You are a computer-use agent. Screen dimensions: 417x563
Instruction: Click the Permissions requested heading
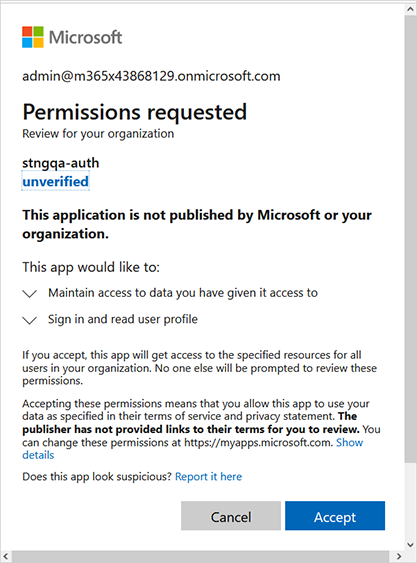pyautogui.click(x=135, y=112)
